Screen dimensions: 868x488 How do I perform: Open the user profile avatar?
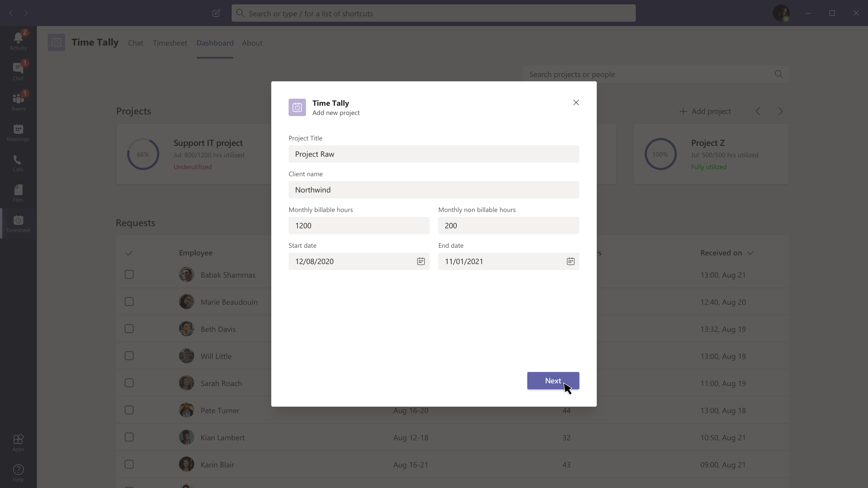click(x=781, y=13)
